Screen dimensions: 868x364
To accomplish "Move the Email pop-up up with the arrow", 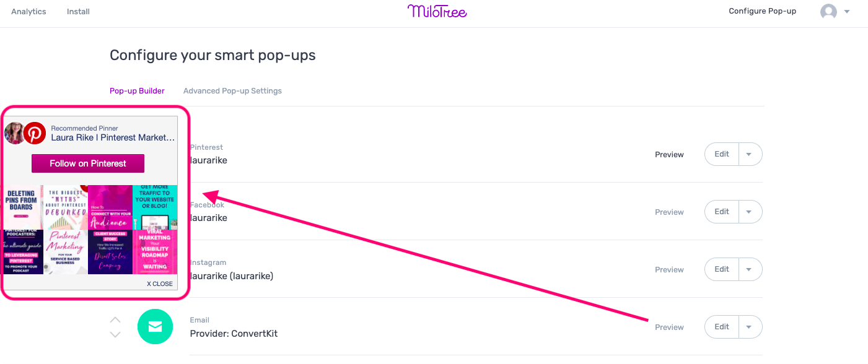I will pos(115,320).
